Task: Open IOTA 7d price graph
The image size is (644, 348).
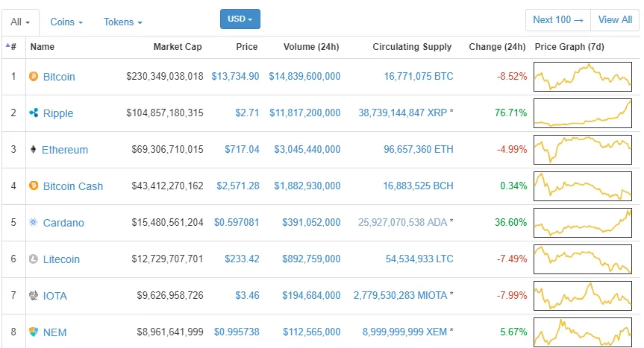Action: pyautogui.click(x=582, y=296)
